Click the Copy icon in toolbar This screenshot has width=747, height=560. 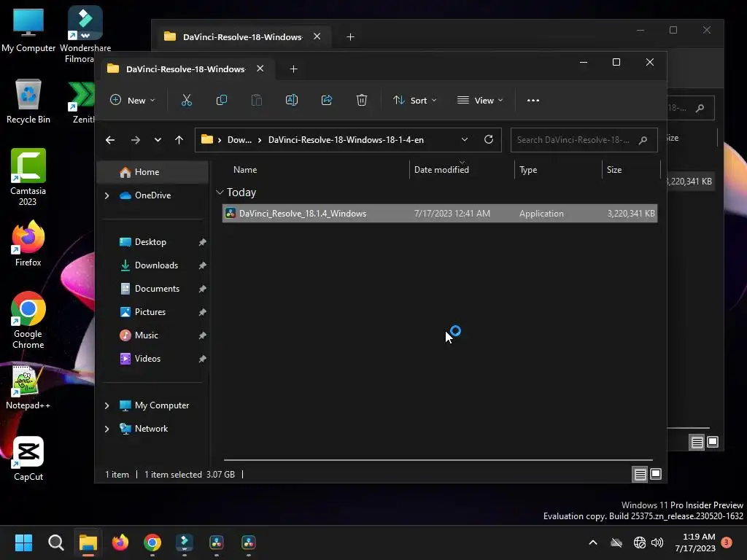(222, 100)
